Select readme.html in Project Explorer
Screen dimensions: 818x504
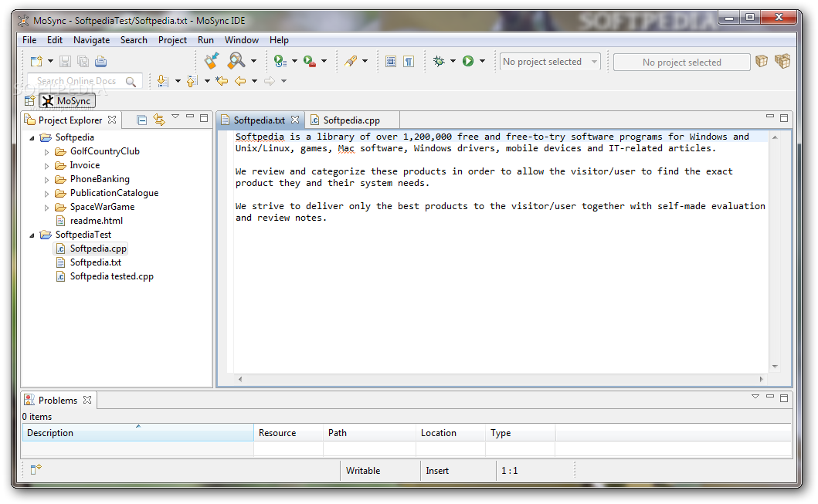97,221
